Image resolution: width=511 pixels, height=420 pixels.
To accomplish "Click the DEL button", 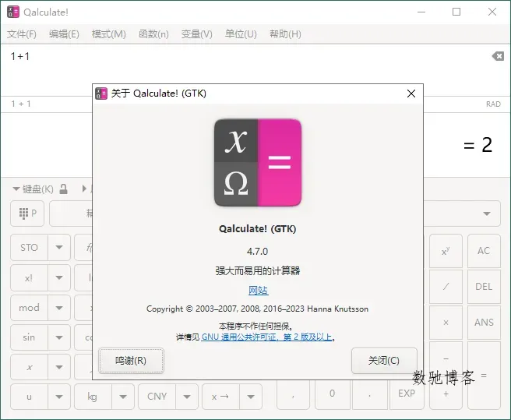I will (484, 287).
